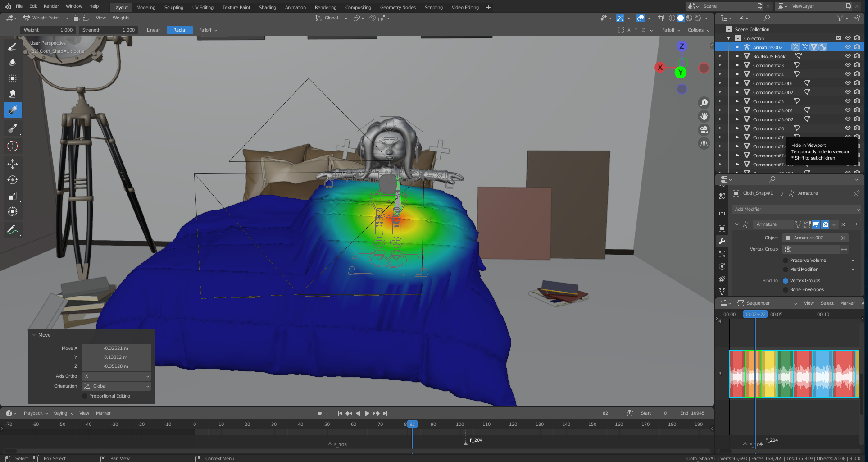Uncheck the Collection exclude checkbox
868x462 pixels.
pos(838,38)
